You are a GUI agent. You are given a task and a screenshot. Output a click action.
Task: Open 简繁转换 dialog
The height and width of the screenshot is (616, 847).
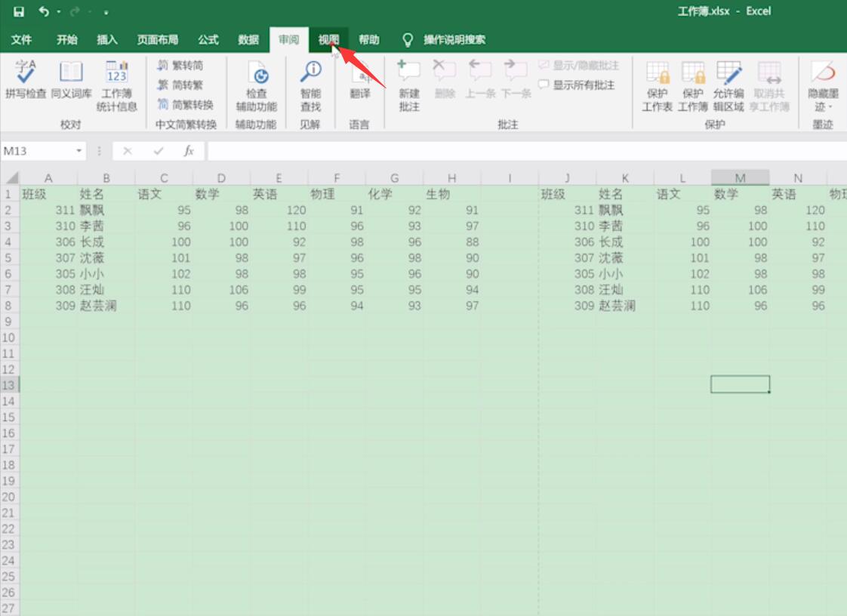coord(186,104)
